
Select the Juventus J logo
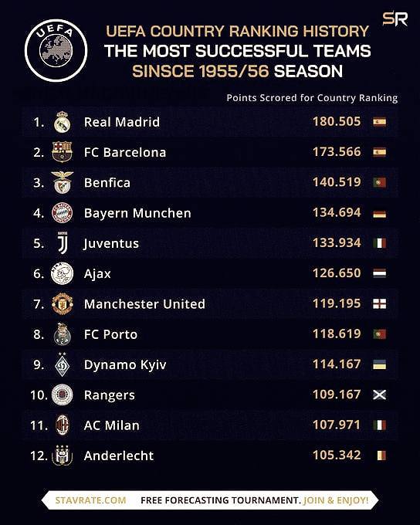63,242
